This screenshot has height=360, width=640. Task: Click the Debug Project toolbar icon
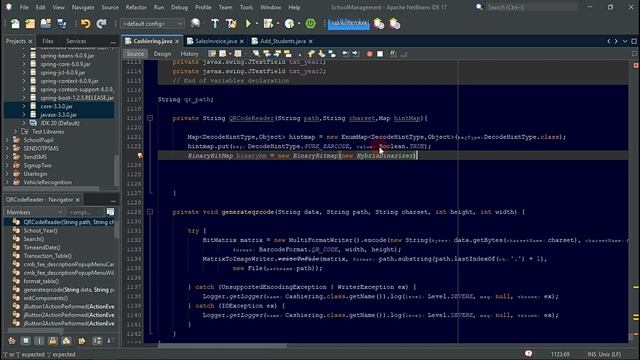268,24
